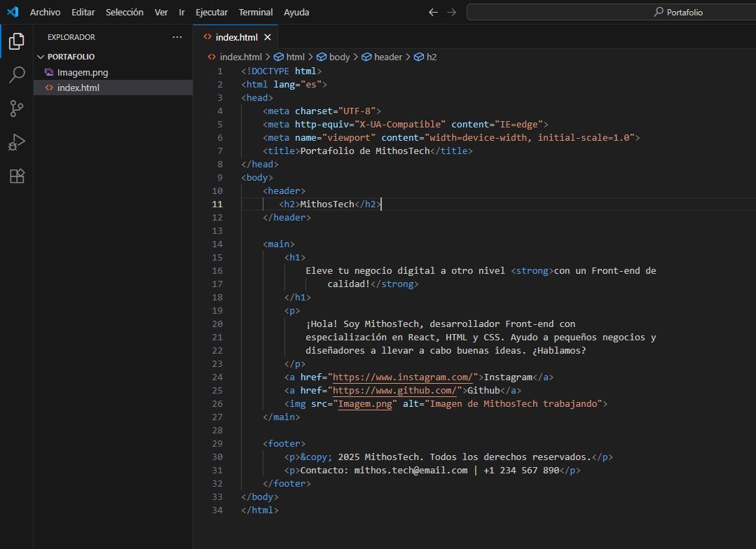Open the Source Control view icon
Image resolution: width=756 pixels, height=549 pixels.
16,109
